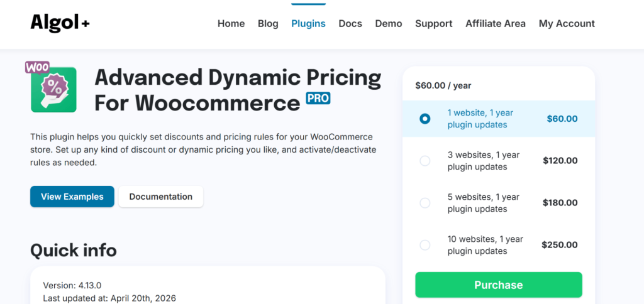Click the green Purchase button
This screenshot has height=304, width=644.
pyautogui.click(x=499, y=285)
